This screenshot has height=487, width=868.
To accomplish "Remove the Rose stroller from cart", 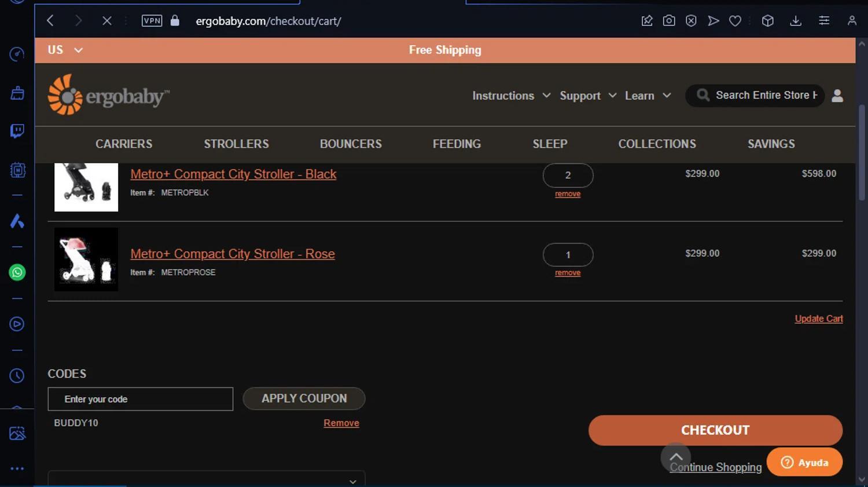I will tap(568, 273).
